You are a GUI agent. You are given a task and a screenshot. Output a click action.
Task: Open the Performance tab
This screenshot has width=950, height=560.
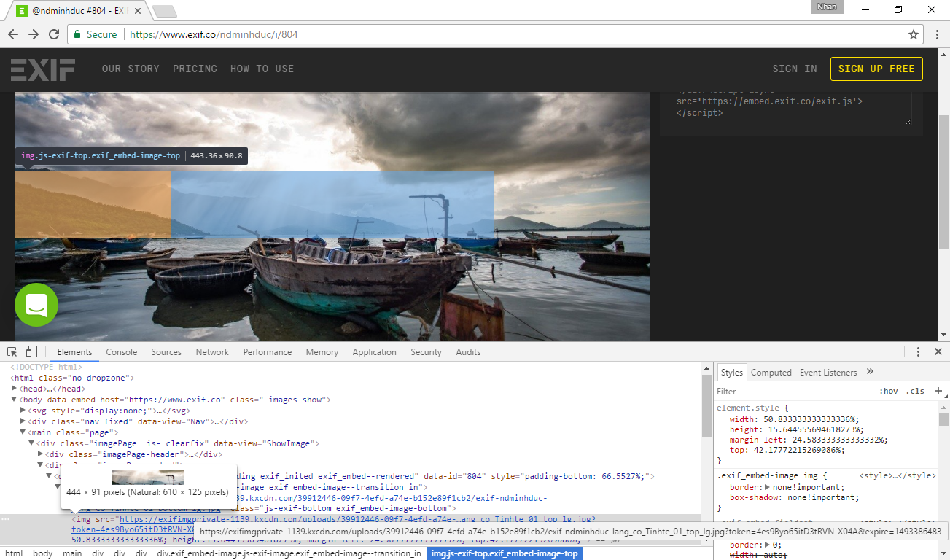click(268, 352)
